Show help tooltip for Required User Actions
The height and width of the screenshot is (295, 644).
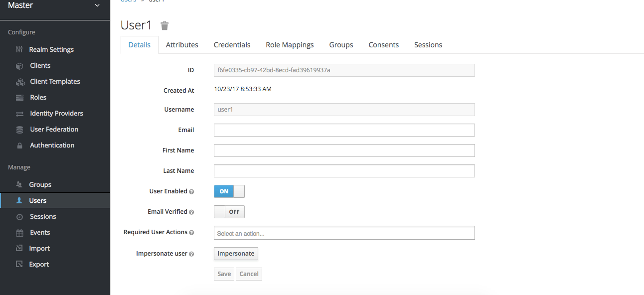click(x=191, y=232)
